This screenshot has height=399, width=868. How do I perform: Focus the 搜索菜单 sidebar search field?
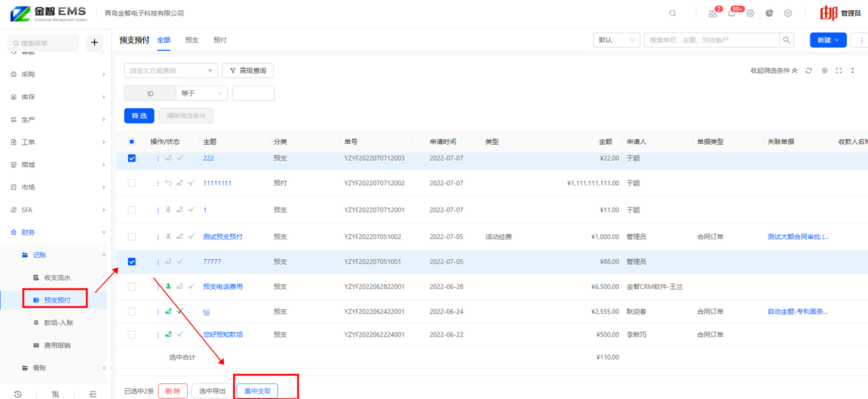[45, 43]
